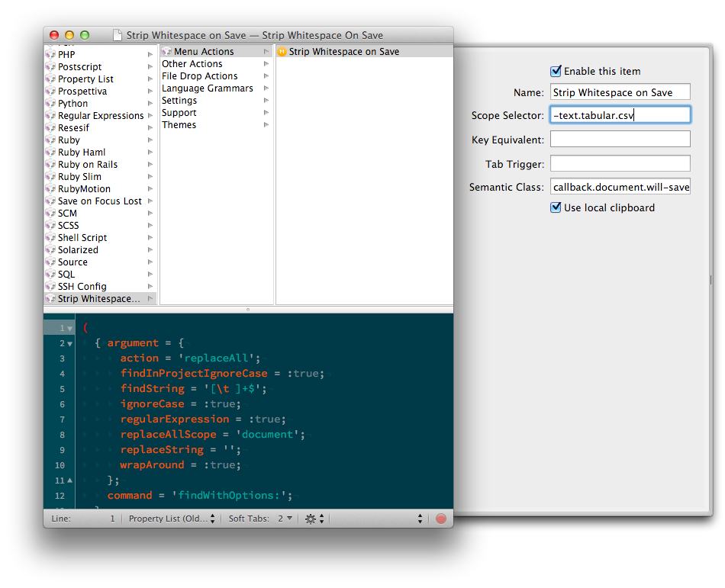Open the Property List language dropdown

click(172, 519)
